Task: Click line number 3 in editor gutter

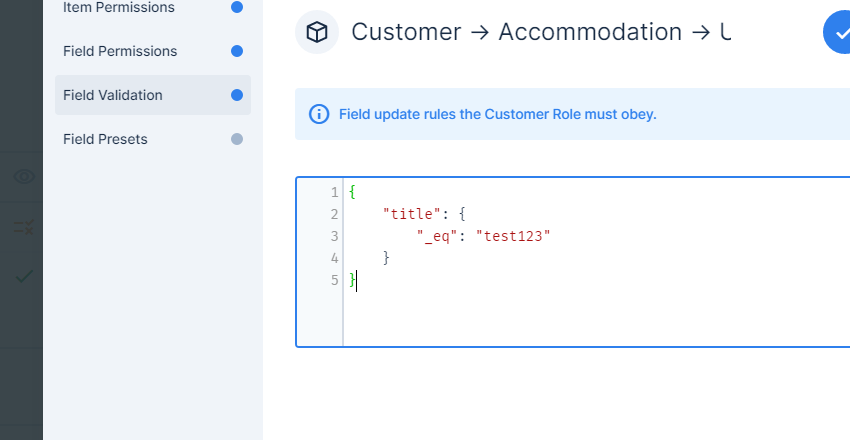Action: click(334, 236)
